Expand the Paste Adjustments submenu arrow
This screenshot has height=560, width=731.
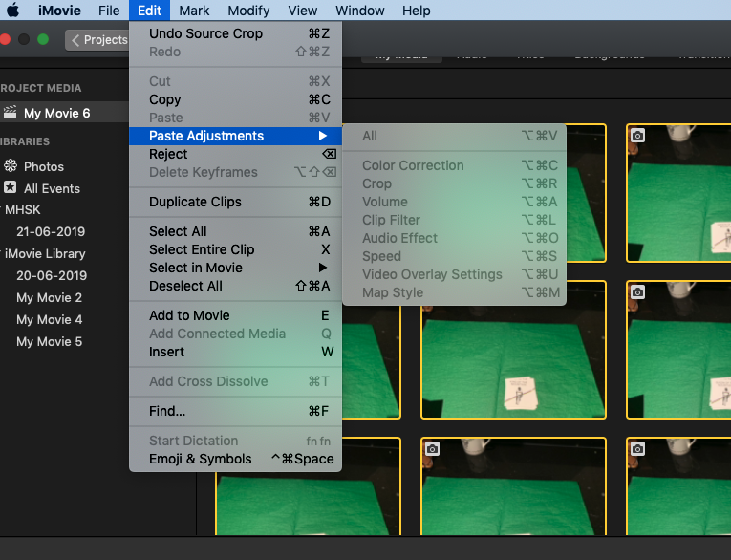(323, 136)
